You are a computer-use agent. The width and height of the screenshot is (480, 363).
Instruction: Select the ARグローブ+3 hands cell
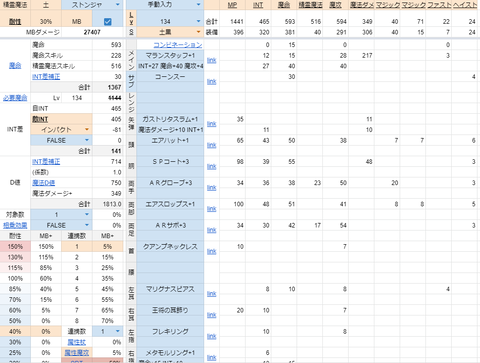click(170, 183)
